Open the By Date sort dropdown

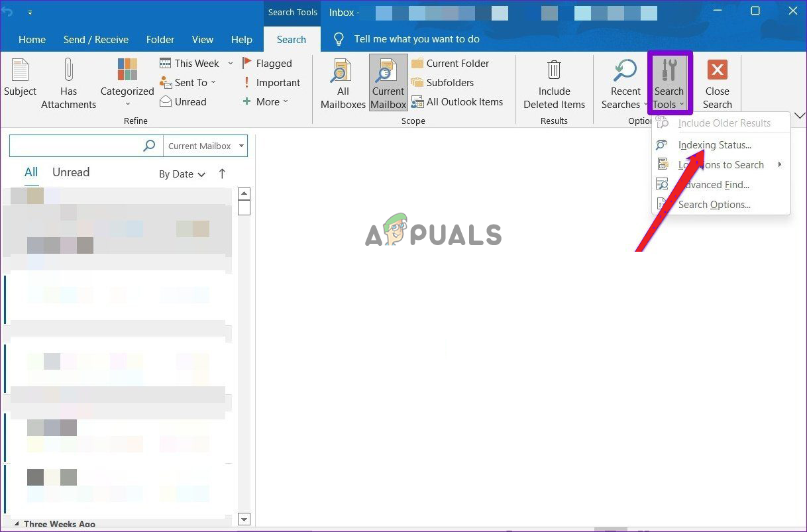click(182, 174)
